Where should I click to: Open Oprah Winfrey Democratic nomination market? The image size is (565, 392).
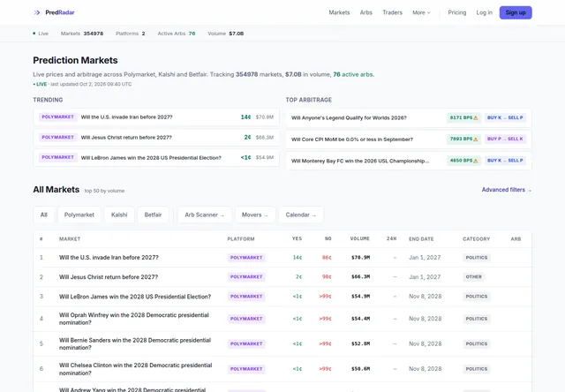(x=282, y=319)
